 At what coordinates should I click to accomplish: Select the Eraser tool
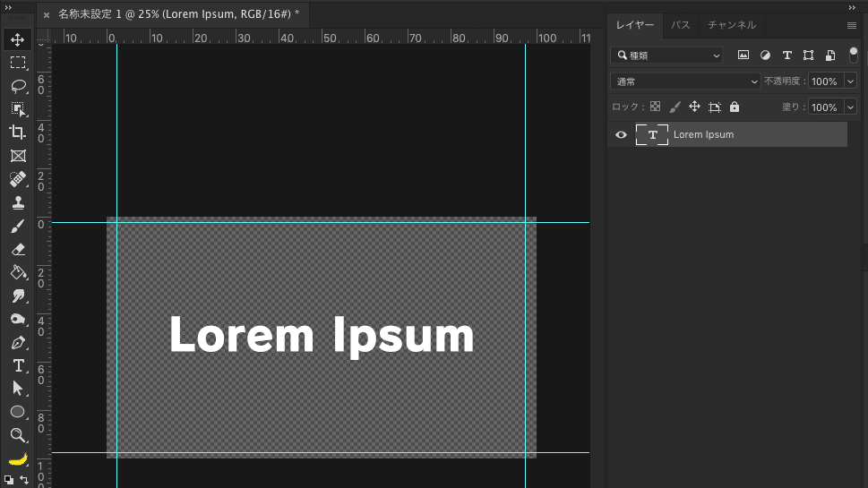pos(18,250)
